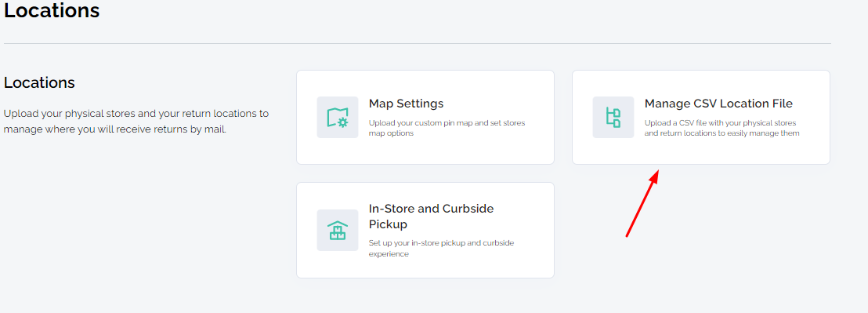Click text 'Set up your in-store pickup and curbside experience'
The height and width of the screenshot is (313, 868).
(441, 249)
